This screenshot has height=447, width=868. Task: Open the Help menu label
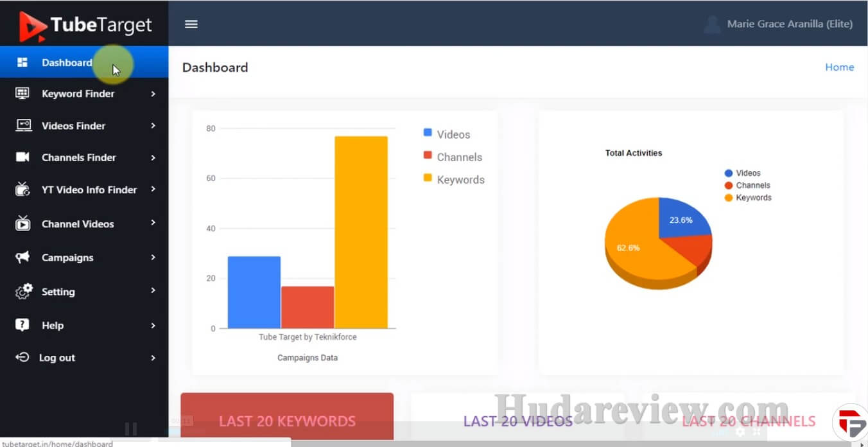click(53, 326)
